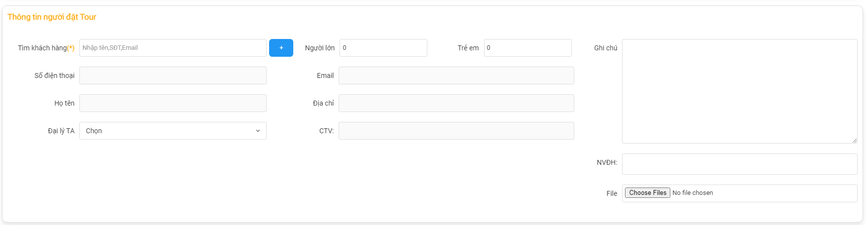Focus the Tìm khách hàng search field

pos(173,48)
